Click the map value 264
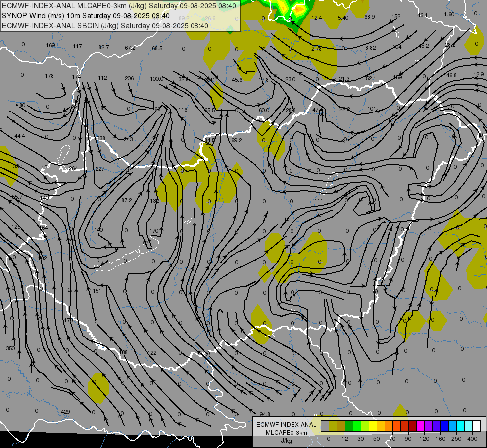Screen dimensions: 487x448 (73, 168)
